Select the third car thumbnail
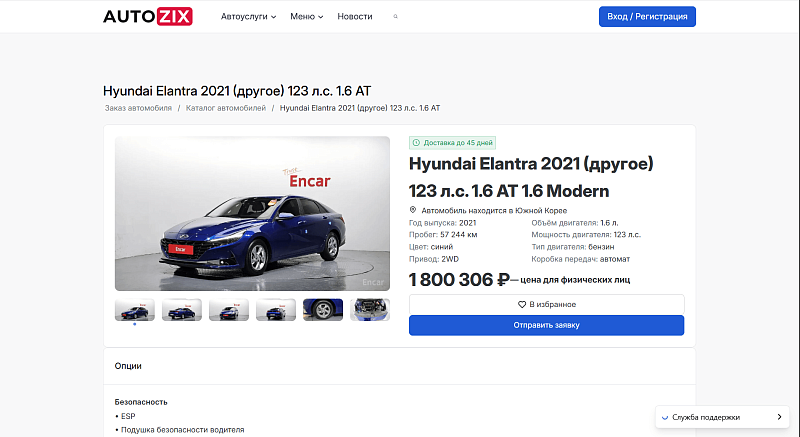 point(229,310)
